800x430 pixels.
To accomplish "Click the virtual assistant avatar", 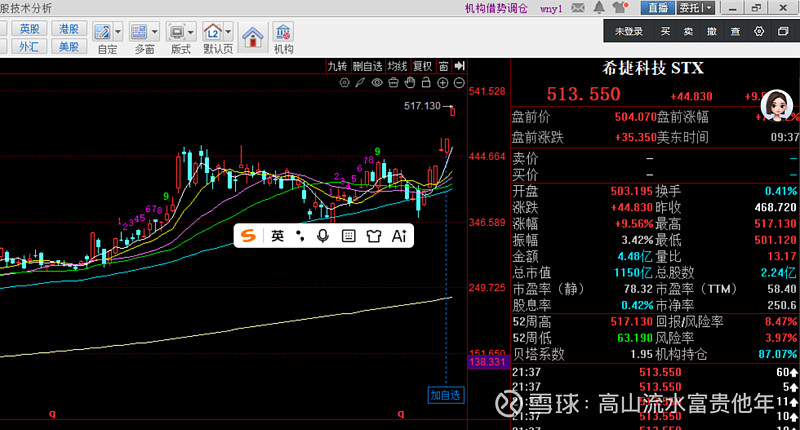I will tap(777, 106).
